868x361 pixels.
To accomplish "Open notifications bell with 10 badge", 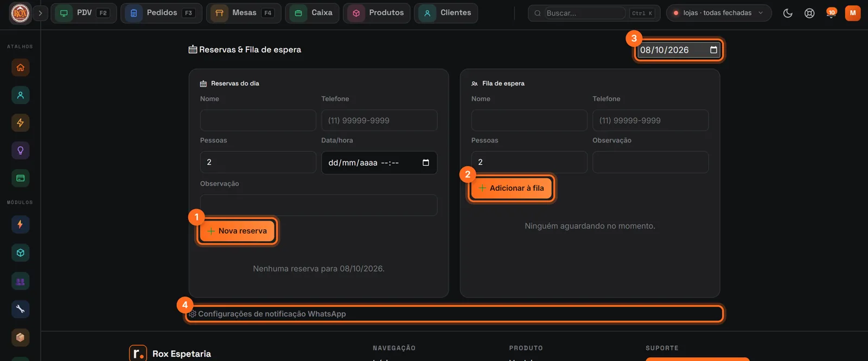I will coord(831,13).
